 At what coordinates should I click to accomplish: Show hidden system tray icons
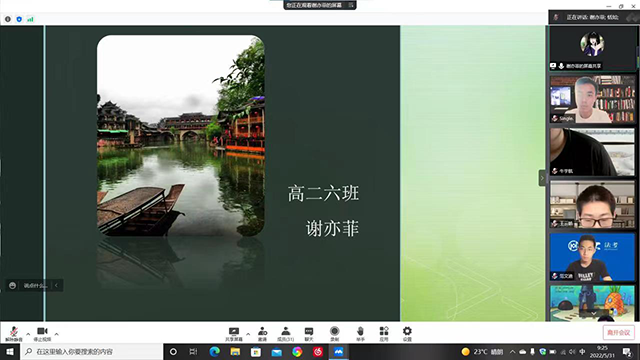(x=513, y=351)
